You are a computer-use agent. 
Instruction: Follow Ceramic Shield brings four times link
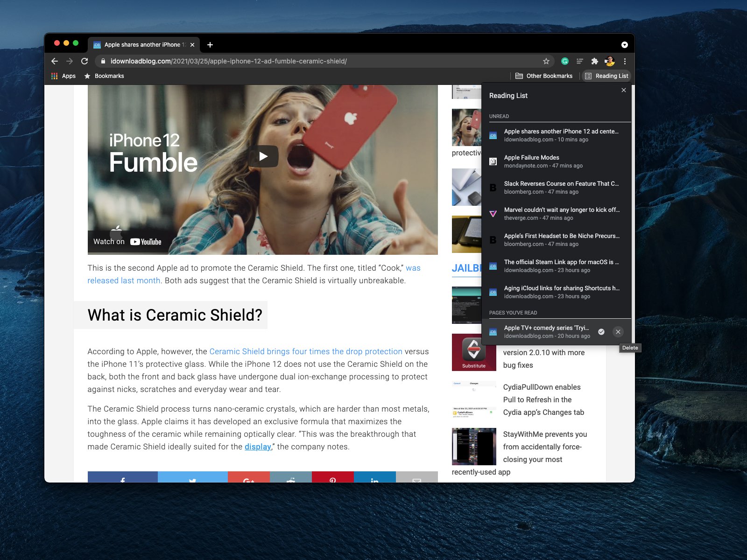(x=306, y=351)
